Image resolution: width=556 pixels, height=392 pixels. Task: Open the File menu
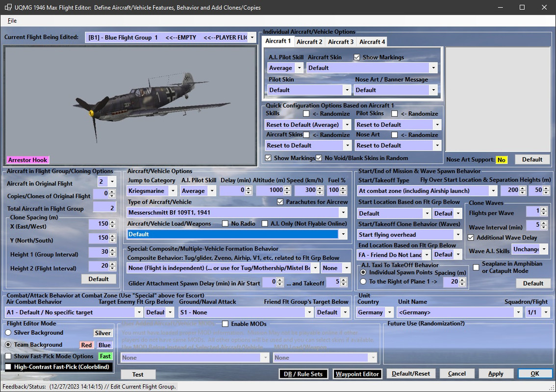point(12,21)
